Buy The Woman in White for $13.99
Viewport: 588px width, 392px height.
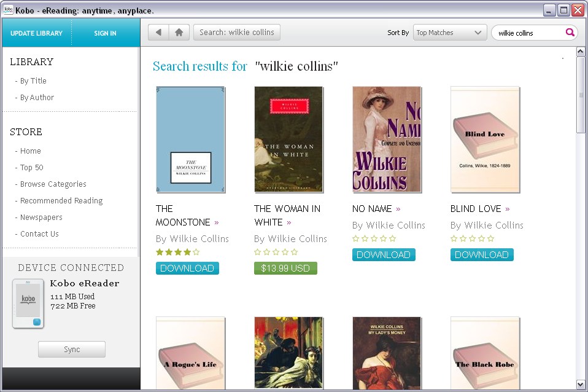pyautogui.click(x=285, y=268)
